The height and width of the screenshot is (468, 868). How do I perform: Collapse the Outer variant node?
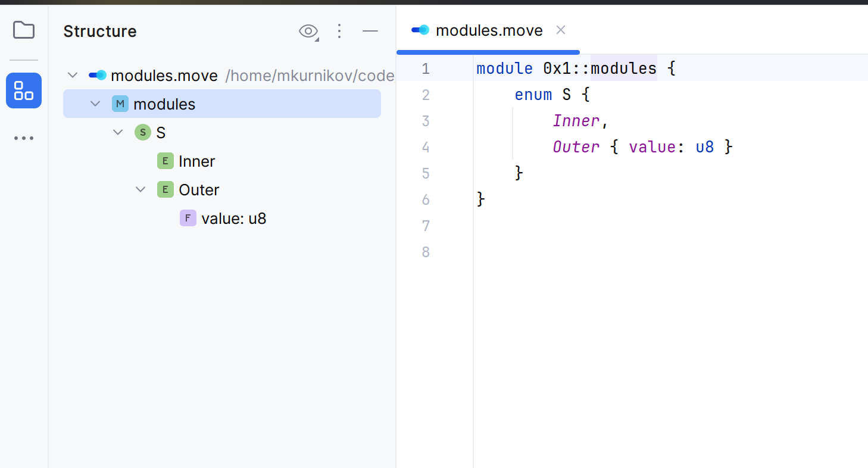[140, 189]
